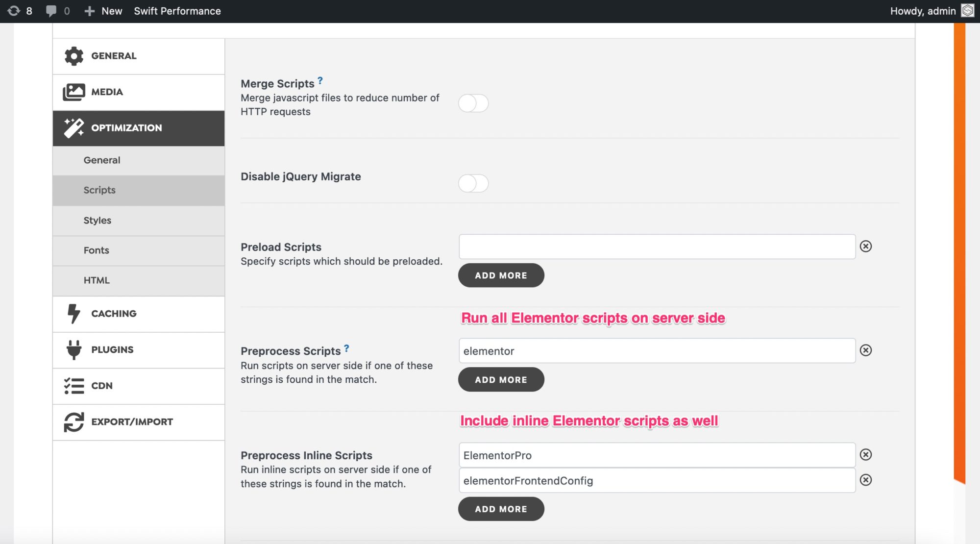Switch to the Styles tab
Viewport: 980px width, 544px height.
[x=97, y=220]
